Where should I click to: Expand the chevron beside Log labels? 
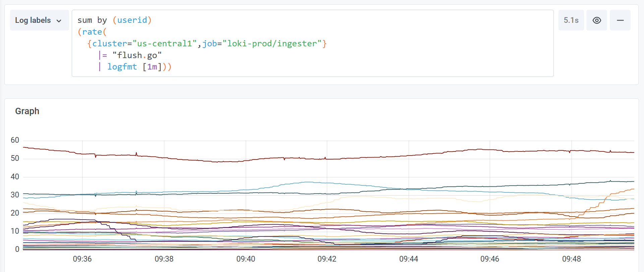[59, 21]
